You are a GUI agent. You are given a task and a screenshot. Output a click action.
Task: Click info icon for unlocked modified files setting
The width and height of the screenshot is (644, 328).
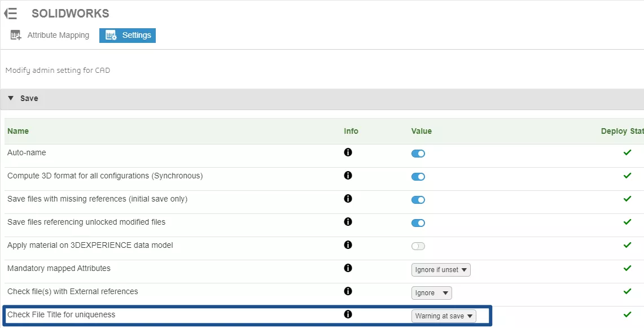(348, 222)
